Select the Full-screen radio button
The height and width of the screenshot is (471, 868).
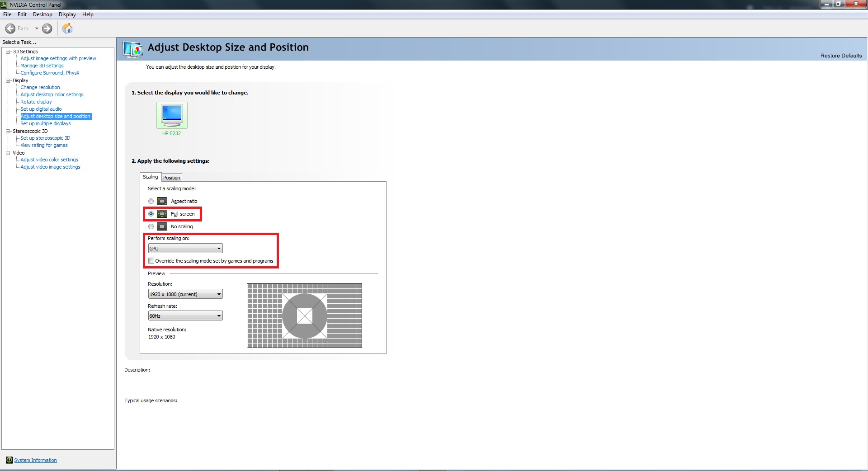151,214
